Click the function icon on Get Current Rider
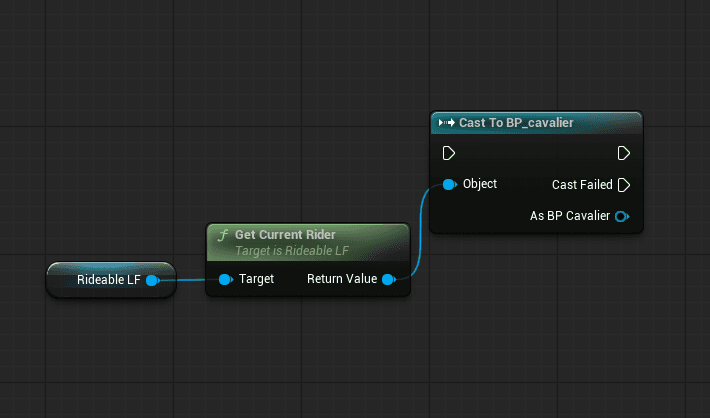710x418 pixels. [223, 235]
